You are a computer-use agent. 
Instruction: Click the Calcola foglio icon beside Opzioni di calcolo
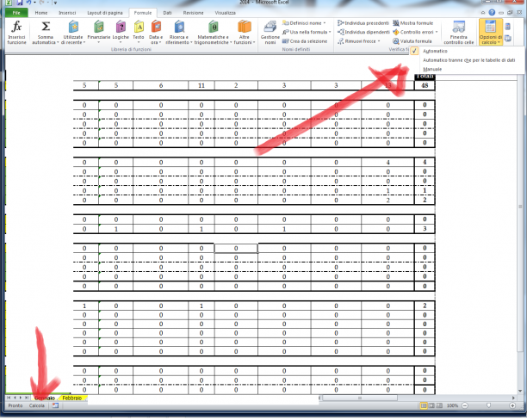508,39
